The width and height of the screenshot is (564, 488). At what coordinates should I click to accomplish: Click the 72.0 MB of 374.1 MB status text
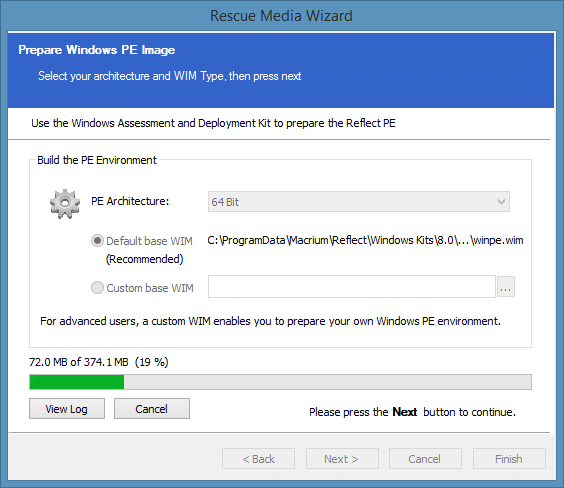99,362
